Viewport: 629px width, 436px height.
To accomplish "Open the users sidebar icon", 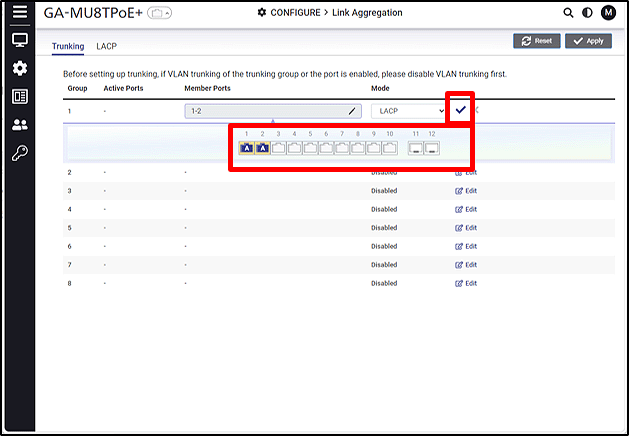I will click(x=20, y=125).
